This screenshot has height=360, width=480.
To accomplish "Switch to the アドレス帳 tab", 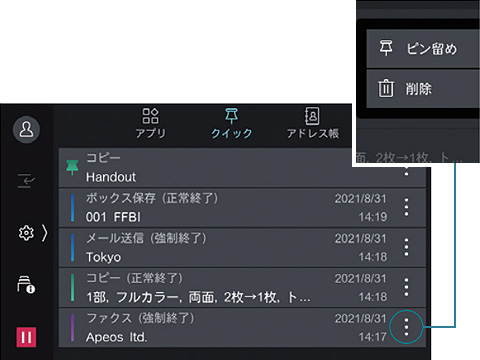I will click(x=313, y=123).
